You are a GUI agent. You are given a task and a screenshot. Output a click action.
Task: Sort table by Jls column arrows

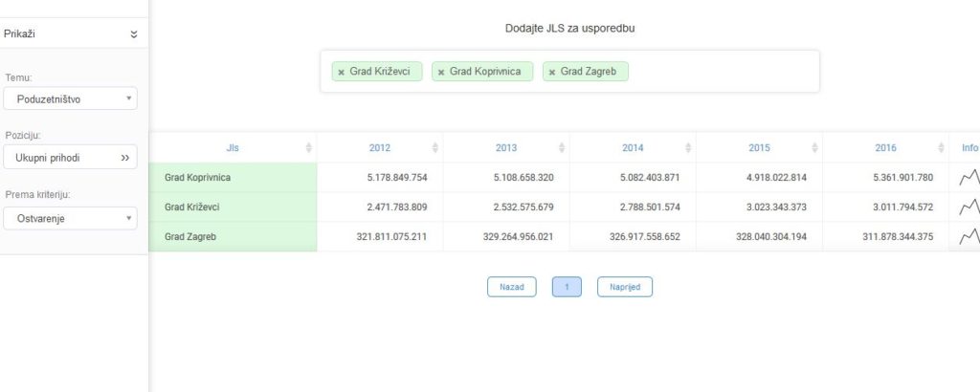308,148
